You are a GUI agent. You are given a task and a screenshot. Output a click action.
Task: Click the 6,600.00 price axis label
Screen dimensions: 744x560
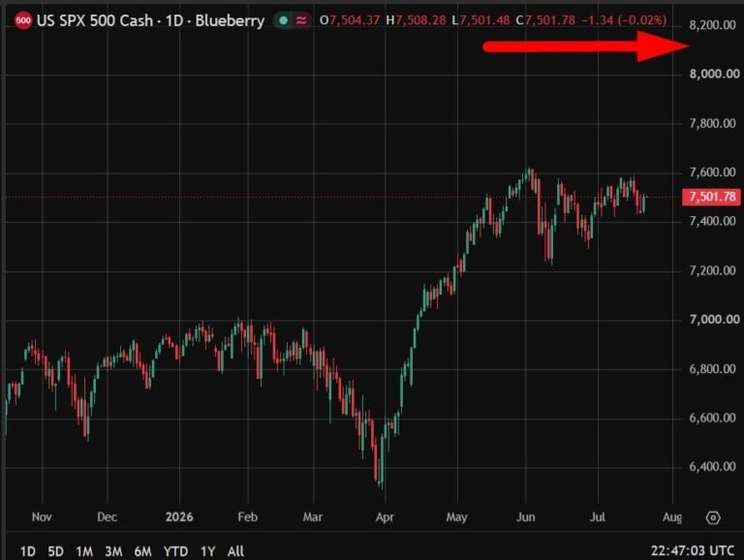coord(712,419)
